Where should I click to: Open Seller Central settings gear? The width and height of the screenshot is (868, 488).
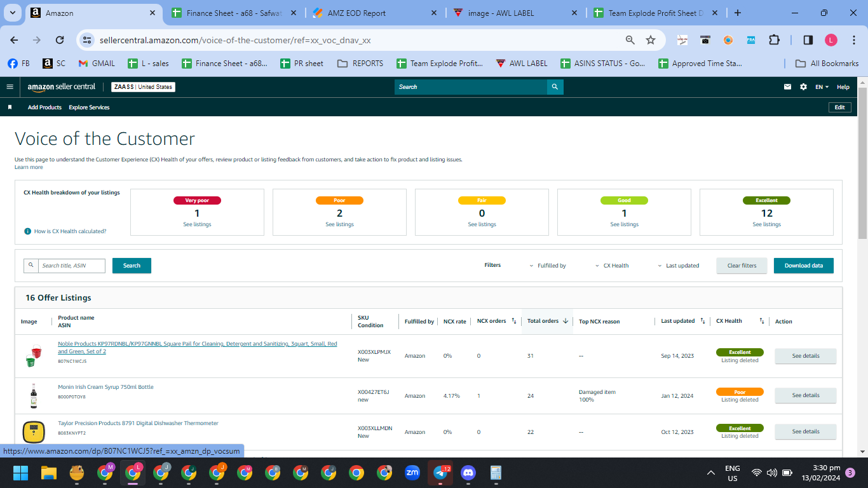(x=803, y=87)
